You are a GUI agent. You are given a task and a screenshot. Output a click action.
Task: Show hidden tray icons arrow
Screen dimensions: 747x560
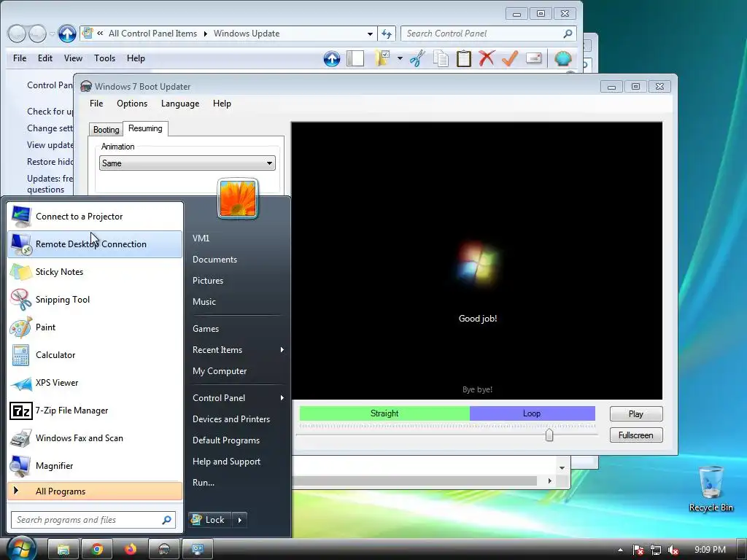coord(620,550)
